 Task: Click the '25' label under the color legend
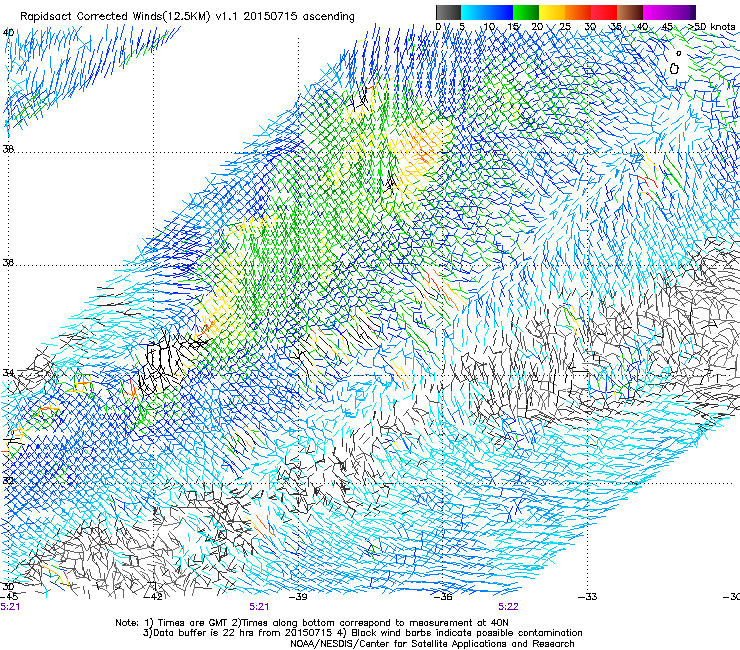click(x=565, y=26)
